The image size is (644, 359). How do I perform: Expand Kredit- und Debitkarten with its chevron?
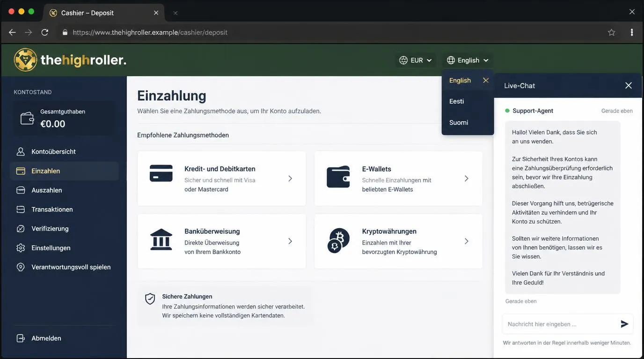point(290,179)
